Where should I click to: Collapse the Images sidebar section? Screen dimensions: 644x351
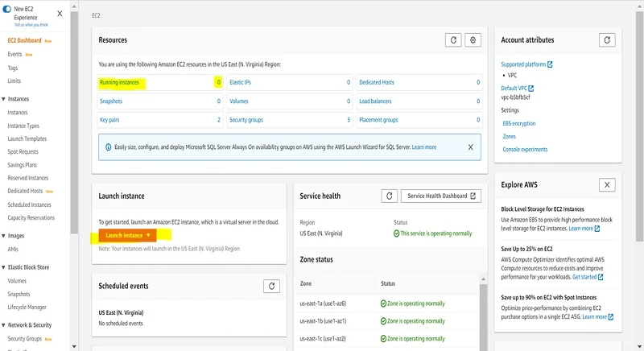(x=4, y=236)
